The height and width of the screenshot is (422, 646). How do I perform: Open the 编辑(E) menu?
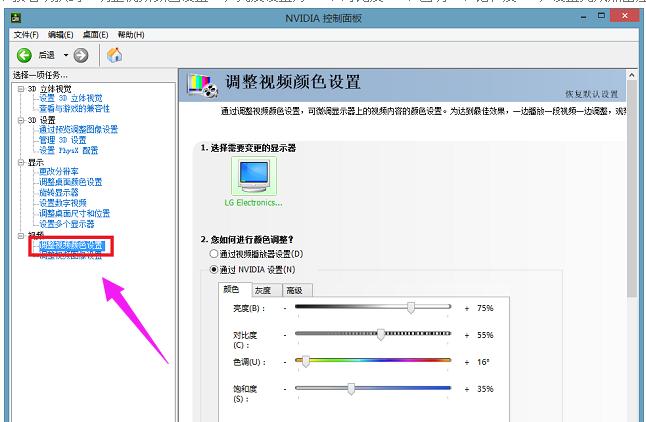pyautogui.click(x=61, y=35)
